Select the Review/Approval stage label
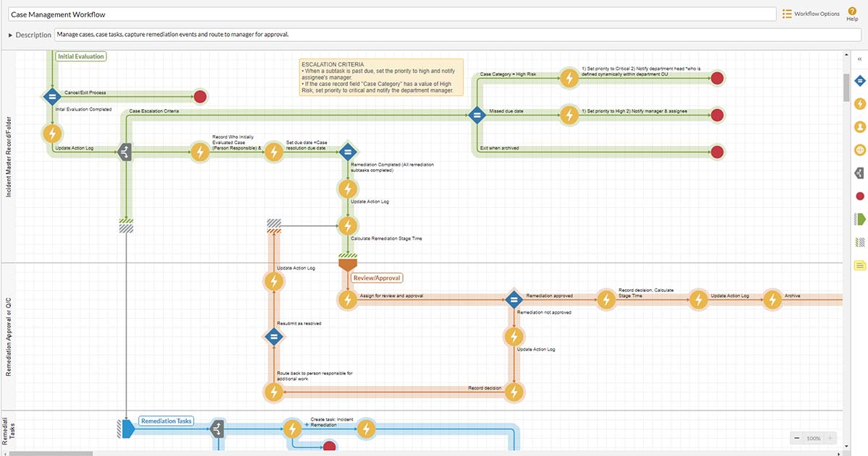This screenshot has height=456, width=868. [377, 278]
